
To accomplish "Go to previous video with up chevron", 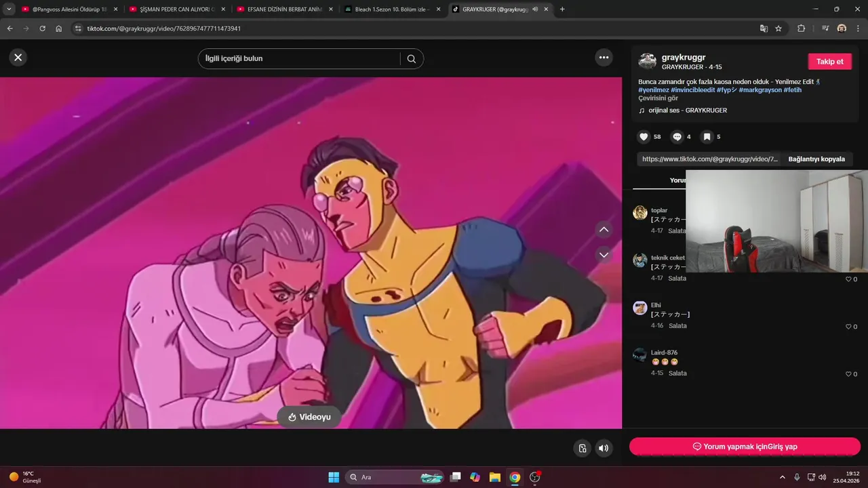I will 604,230.
